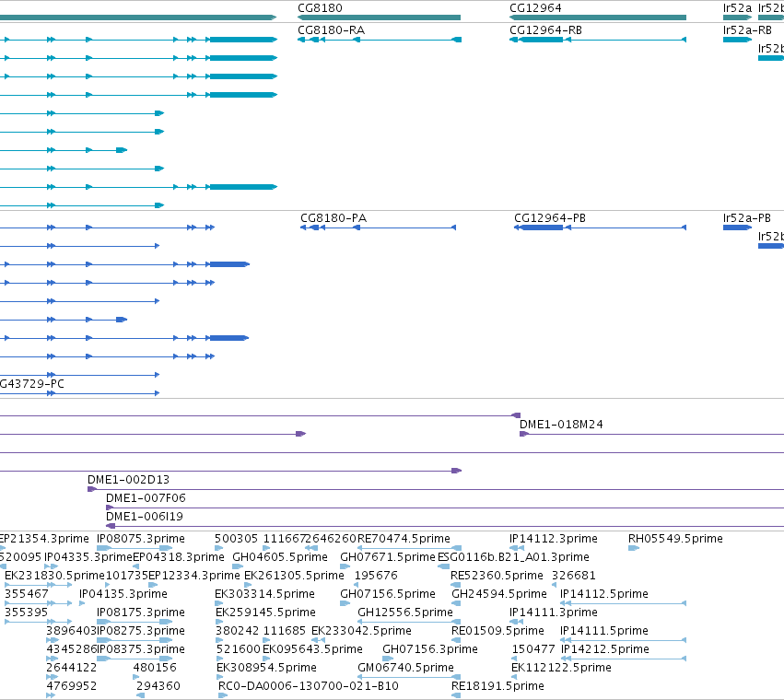Click the IP14212.5prime EST label
The width and height of the screenshot is (784, 700).
605,649
